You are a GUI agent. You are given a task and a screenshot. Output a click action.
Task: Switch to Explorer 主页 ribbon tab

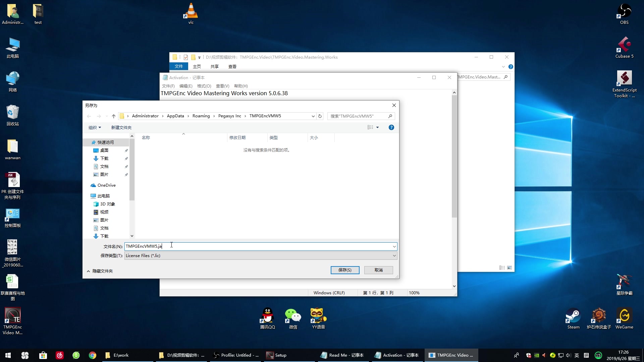(x=197, y=67)
